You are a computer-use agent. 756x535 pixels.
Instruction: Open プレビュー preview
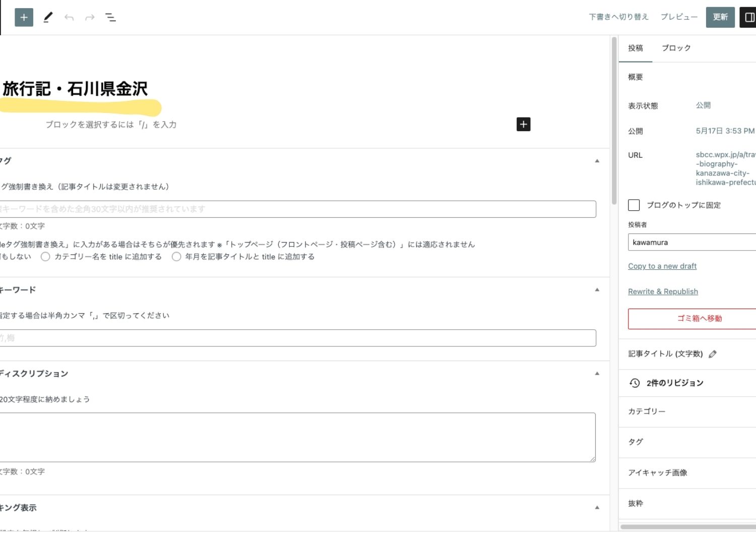coord(679,17)
